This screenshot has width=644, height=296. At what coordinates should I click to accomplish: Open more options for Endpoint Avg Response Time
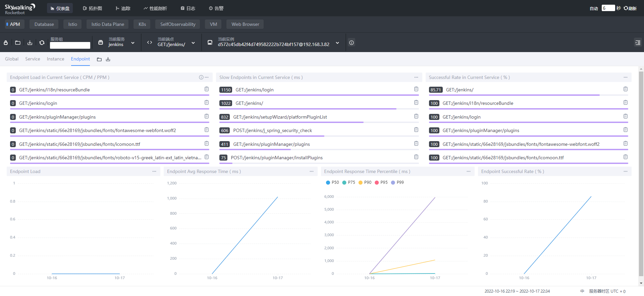(312, 171)
